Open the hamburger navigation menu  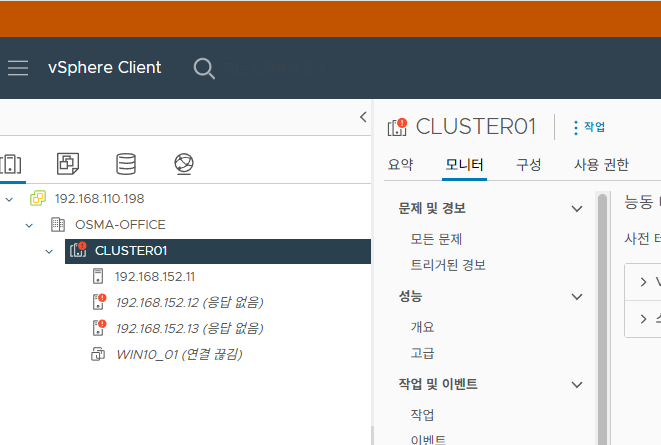pos(18,68)
